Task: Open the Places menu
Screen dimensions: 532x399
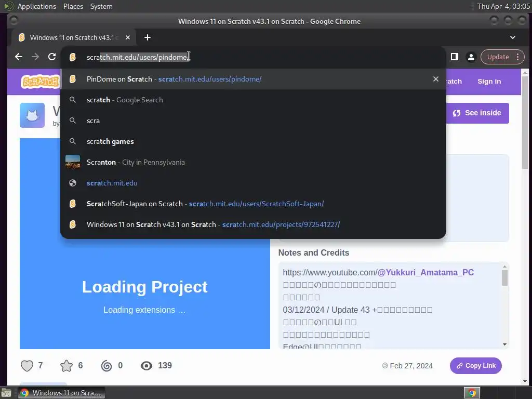Action: point(73,6)
